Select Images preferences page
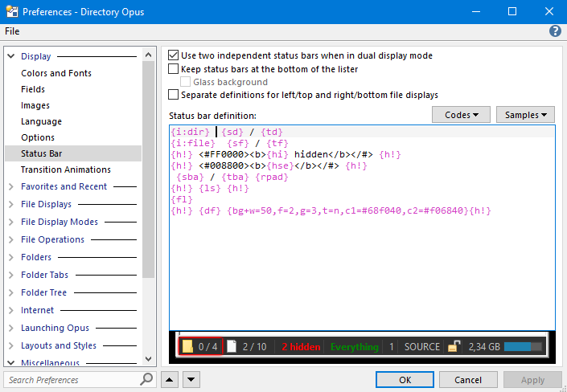 pos(35,105)
